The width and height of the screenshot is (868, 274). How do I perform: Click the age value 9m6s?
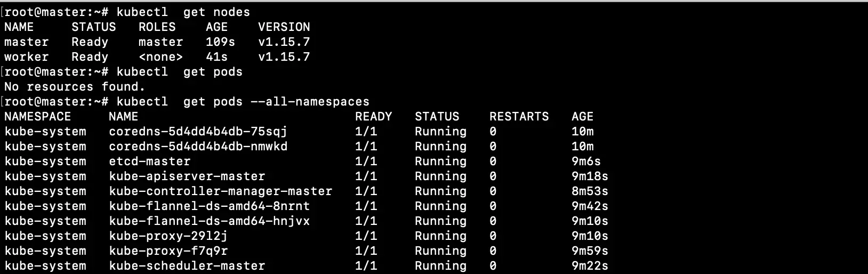(x=586, y=161)
